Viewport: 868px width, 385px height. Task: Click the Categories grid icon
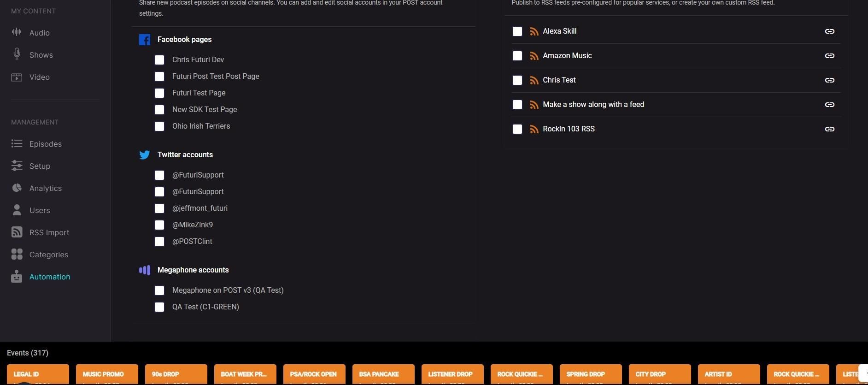(x=17, y=255)
